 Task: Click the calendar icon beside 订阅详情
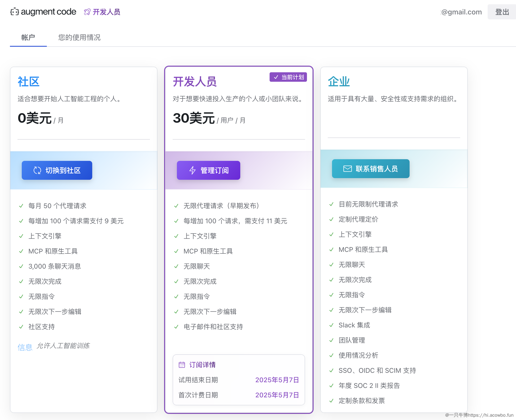click(182, 364)
